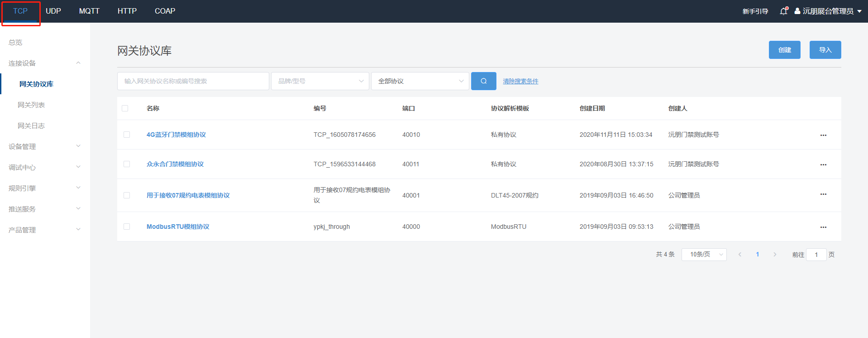Go to previous page arrow in pagination

click(740, 255)
